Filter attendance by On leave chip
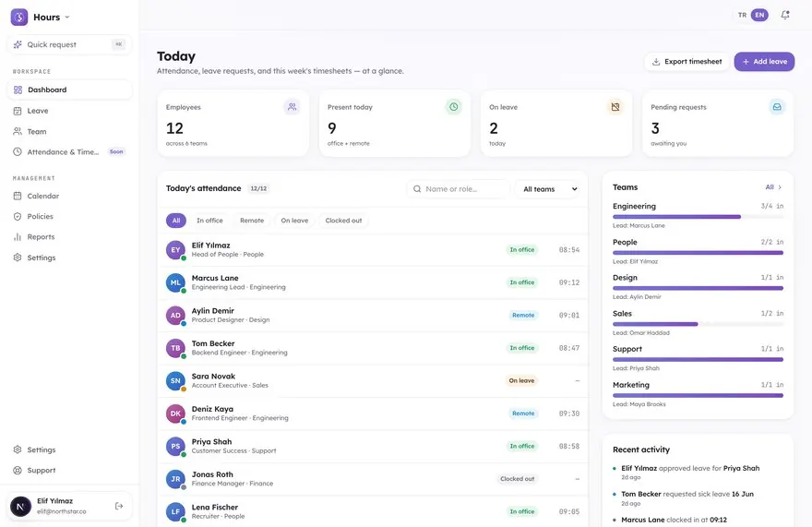812x527 pixels. click(294, 221)
